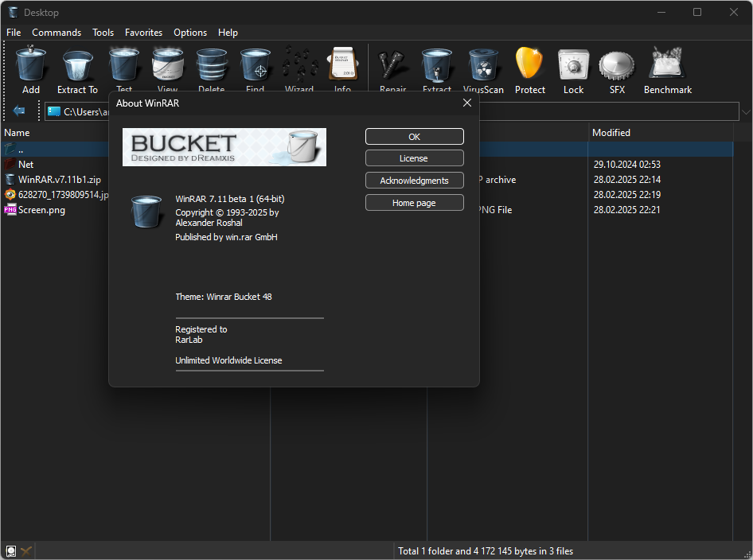Image resolution: width=753 pixels, height=560 pixels.
Task: Run the VirusScan toolbar icon
Action: coord(483,64)
